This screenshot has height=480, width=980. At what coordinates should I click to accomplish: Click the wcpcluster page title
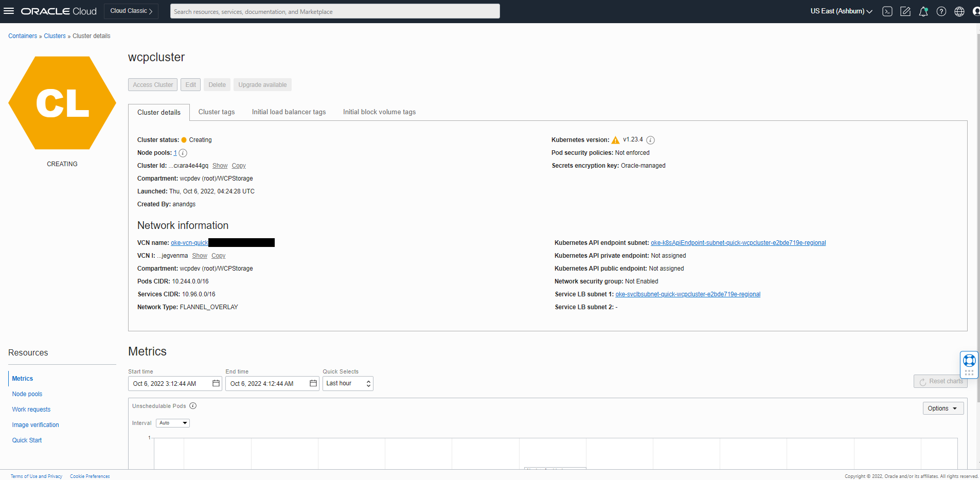(x=156, y=57)
